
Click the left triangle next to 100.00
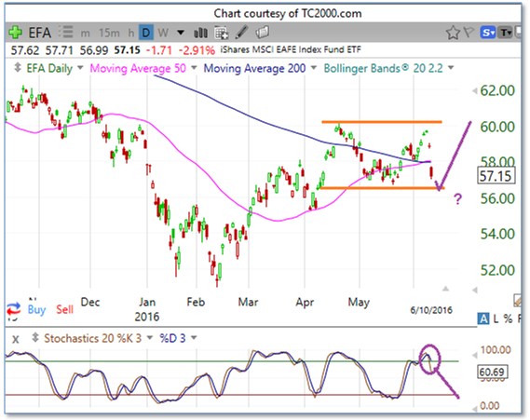(474, 355)
